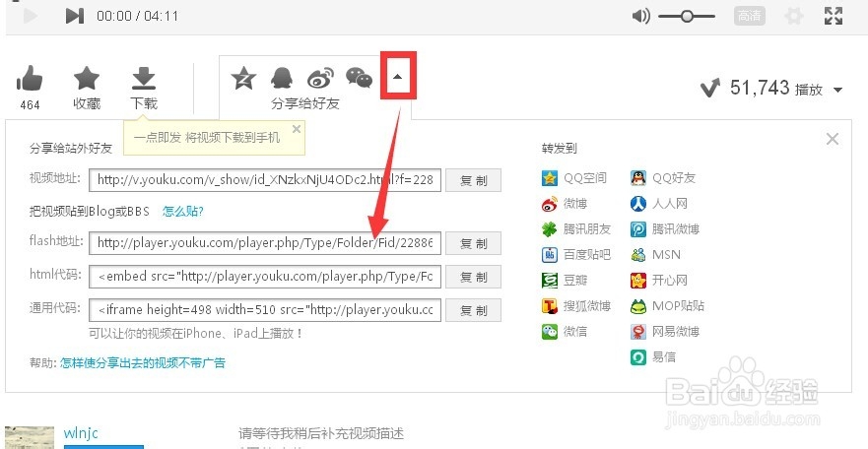868x449 pixels.
Task: Forward to 百度贴吧
Action: pos(575,254)
